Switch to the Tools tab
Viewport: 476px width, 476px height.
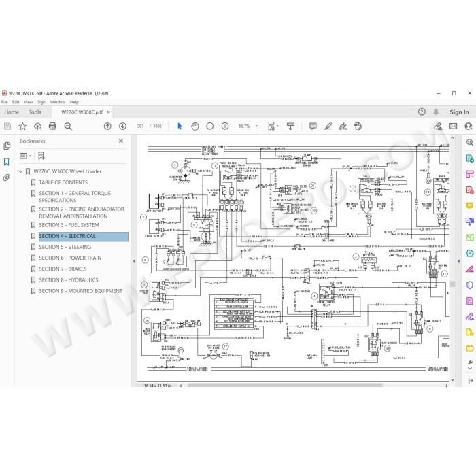pos(35,112)
